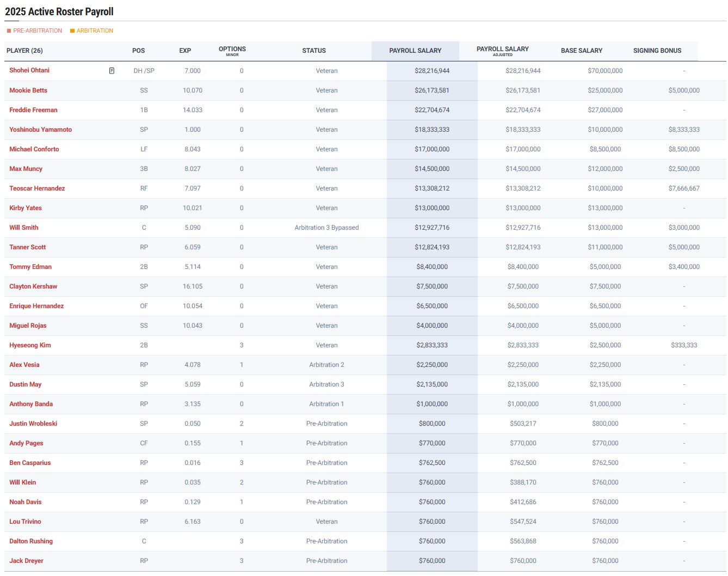Screen dimensions: 728x576
Task: Sort by the PLAYER (26) column header
Action: (x=24, y=51)
